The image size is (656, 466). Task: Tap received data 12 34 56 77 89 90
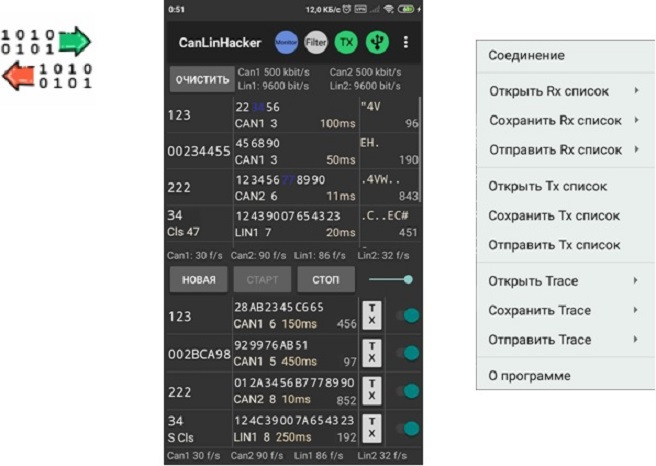click(280, 180)
